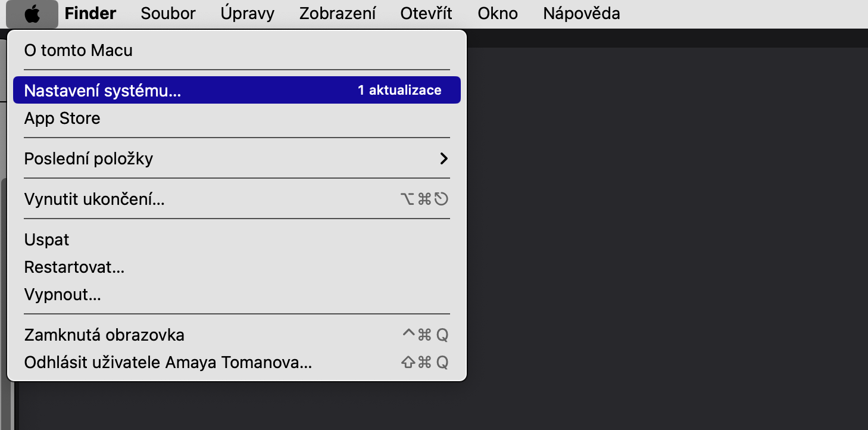
Task: Select O tomto Macu
Action: pos(78,50)
